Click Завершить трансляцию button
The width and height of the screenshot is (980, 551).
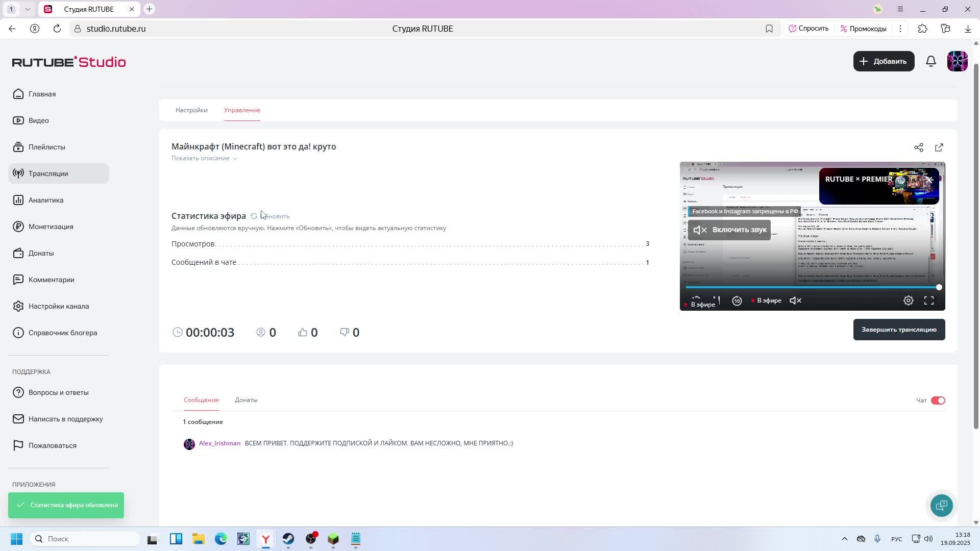tap(899, 330)
